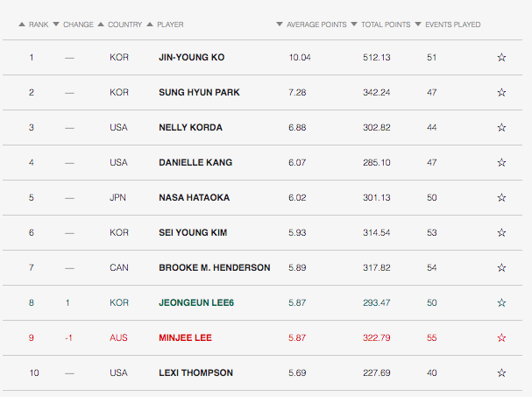
Task: Open Minjee Lee's player link
Action: [185, 338]
